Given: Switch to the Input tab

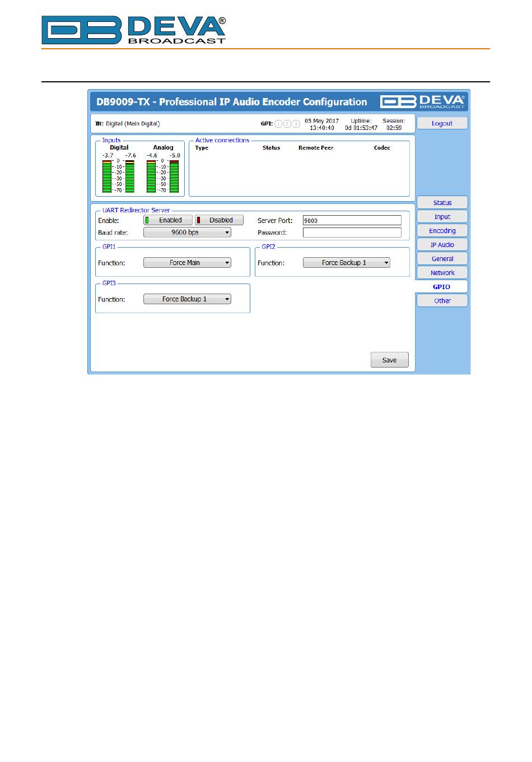Looking at the screenshot, I should click(x=442, y=217).
